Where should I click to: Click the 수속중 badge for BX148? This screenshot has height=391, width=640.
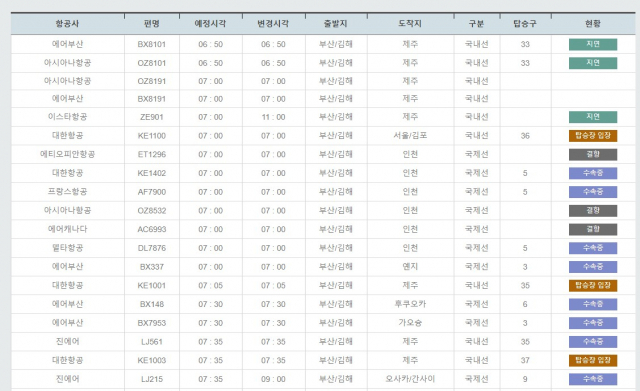click(593, 304)
